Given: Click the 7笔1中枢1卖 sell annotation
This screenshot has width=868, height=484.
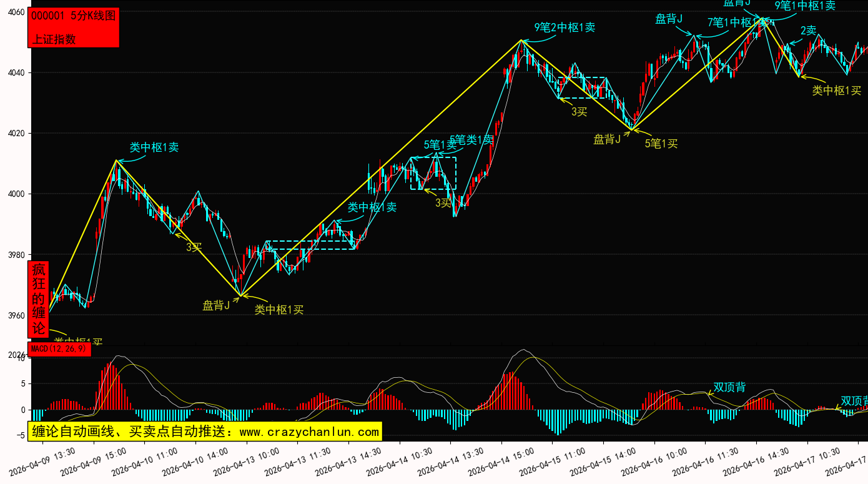Looking at the screenshot, I should 737,22.
